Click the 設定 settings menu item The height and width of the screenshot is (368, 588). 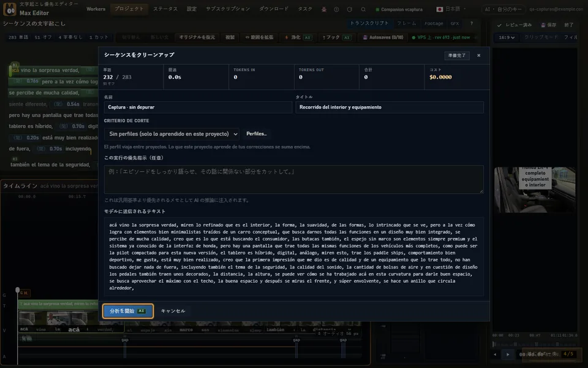click(192, 9)
